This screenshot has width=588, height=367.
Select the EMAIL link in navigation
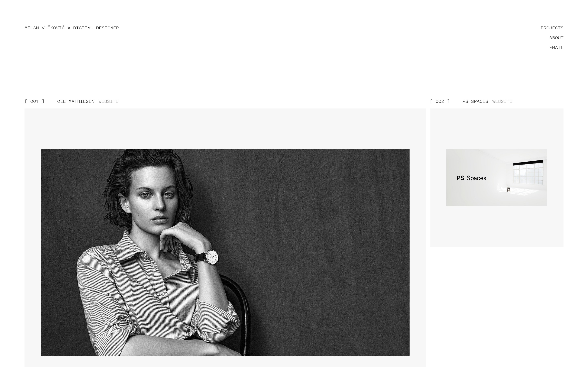[556, 48]
